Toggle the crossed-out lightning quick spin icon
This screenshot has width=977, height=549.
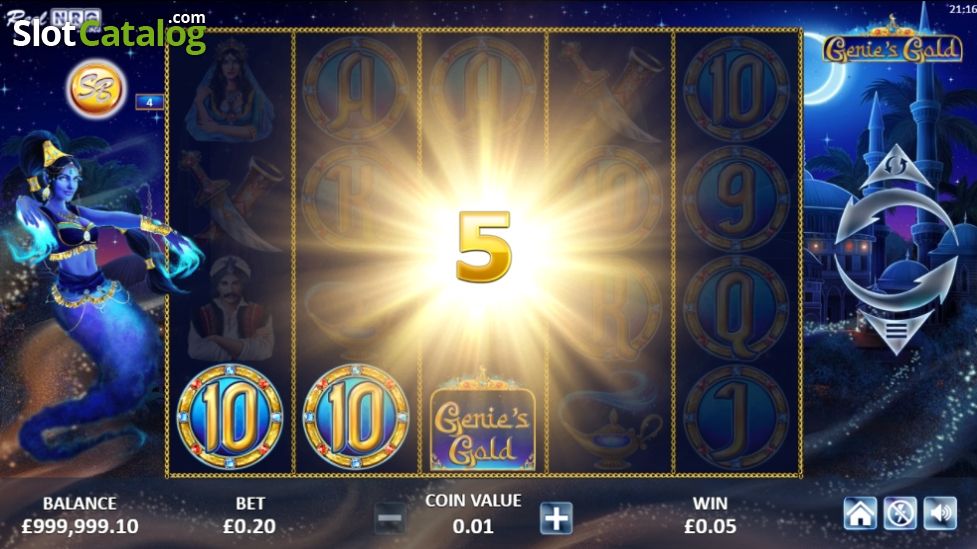pos(900,514)
